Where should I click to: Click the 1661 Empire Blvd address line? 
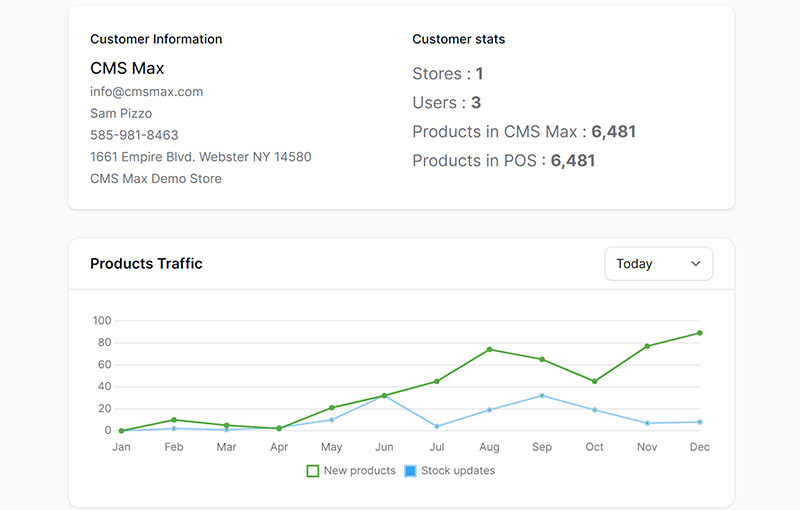point(200,157)
